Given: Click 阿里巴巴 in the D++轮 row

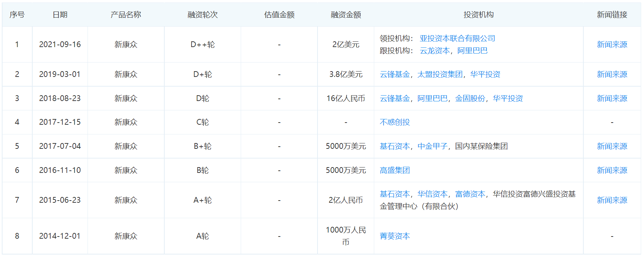Looking at the screenshot, I should tap(472, 51).
